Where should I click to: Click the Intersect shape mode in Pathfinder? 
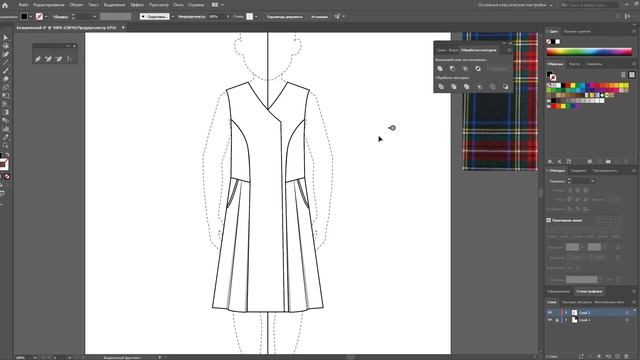(465, 69)
